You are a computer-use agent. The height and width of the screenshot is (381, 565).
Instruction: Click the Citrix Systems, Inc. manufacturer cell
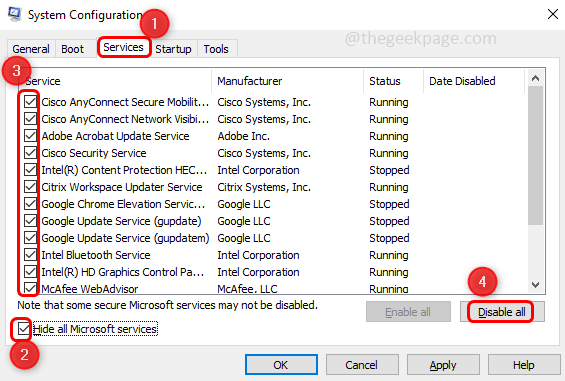[264, 187]
